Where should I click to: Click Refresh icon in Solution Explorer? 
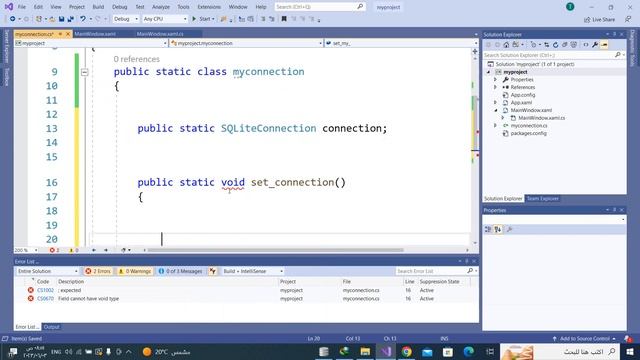556,45
